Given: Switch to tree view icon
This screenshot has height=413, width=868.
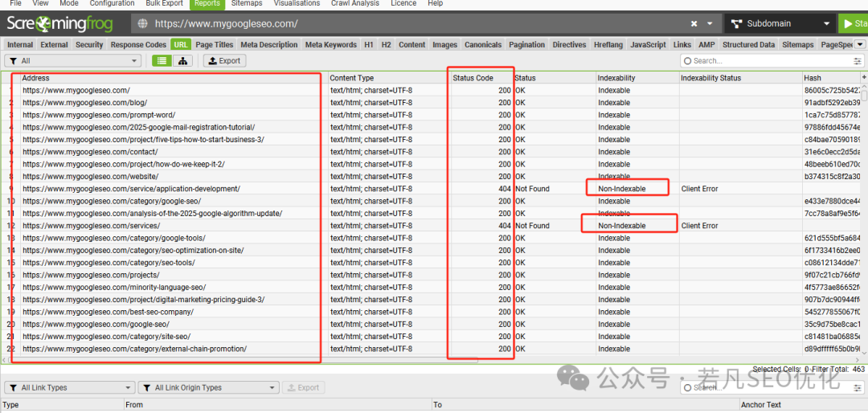Looking at the screenshot, I should pyautogui.click(x=182, y=61).
